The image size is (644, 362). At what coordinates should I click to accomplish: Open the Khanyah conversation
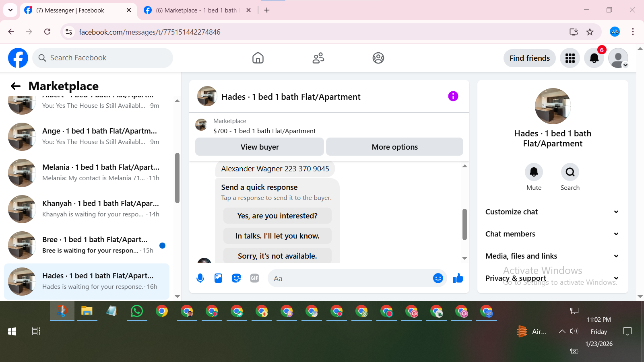87,209
